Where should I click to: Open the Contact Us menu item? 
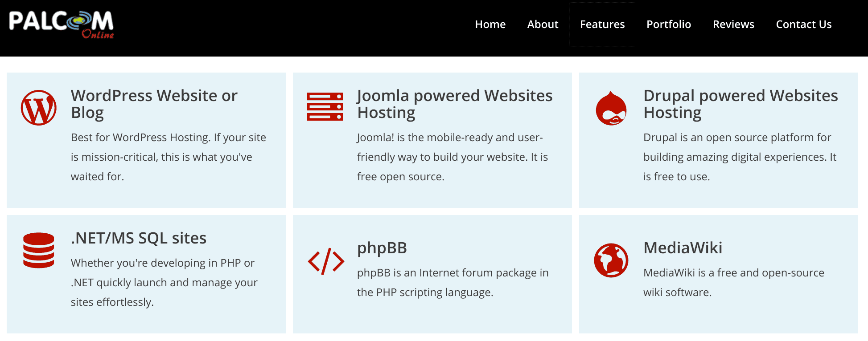point(804,24)
